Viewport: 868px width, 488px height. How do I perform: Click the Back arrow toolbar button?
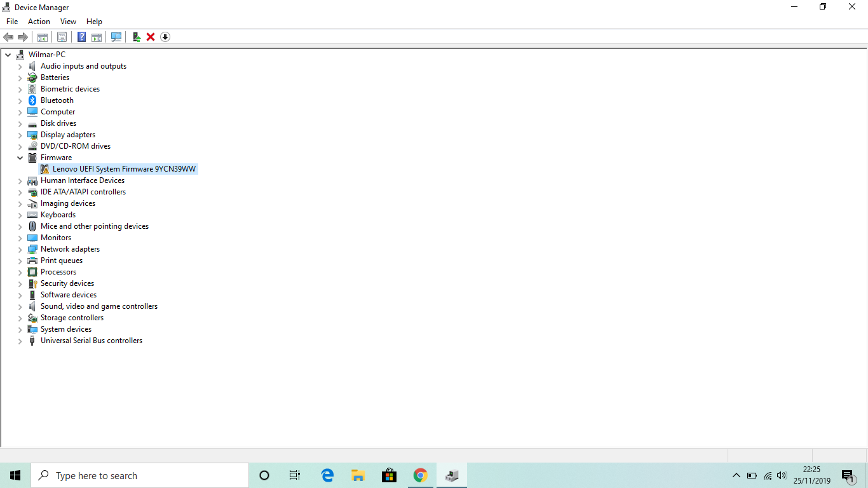click(8, 37)
